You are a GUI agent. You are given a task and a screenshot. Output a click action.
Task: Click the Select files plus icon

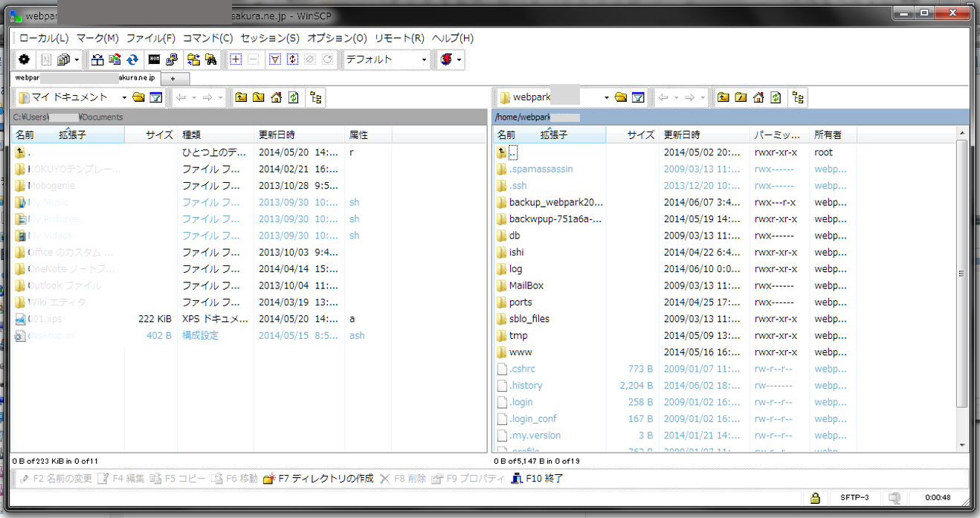(236, 59)
